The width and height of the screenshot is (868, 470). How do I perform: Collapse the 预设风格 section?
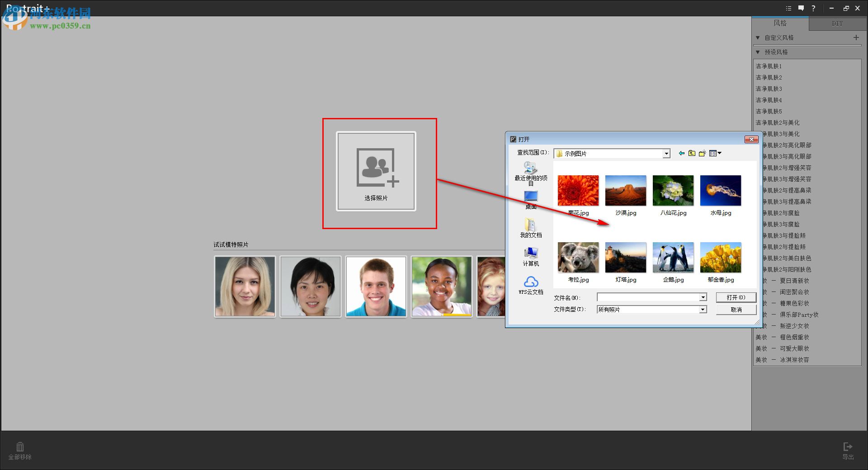point(758,52)
